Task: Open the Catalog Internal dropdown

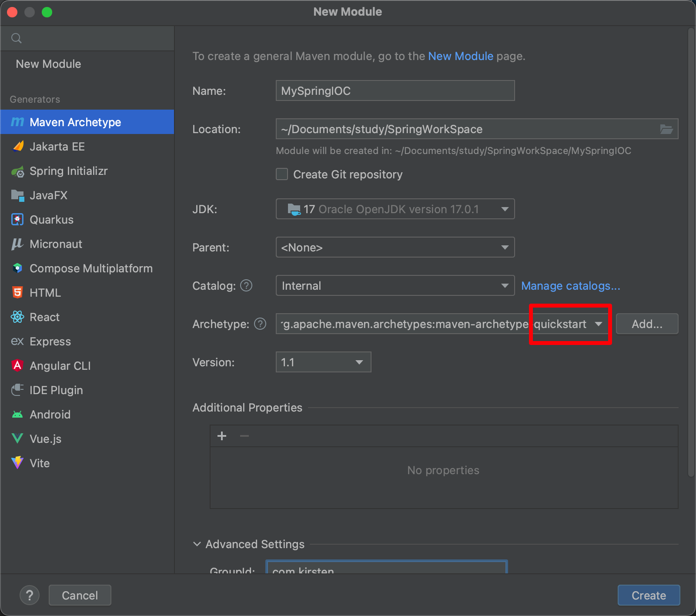Action: coord(395,285)
